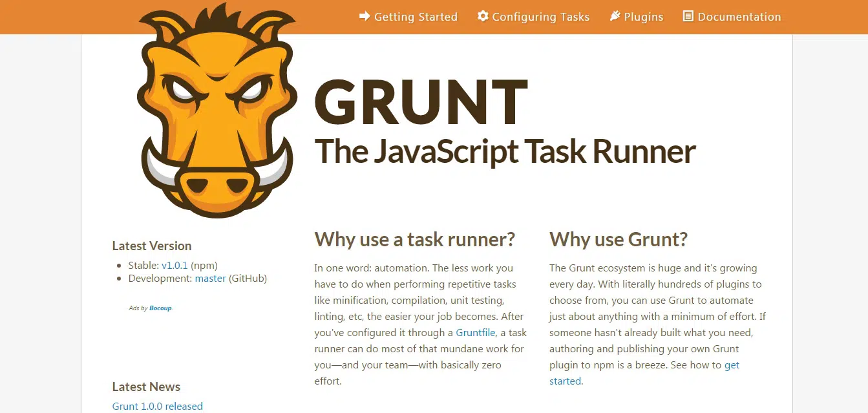Click the book icon beside Documentation
The width and height of the screenshot is (868, 413).
[x=688, y=16]
